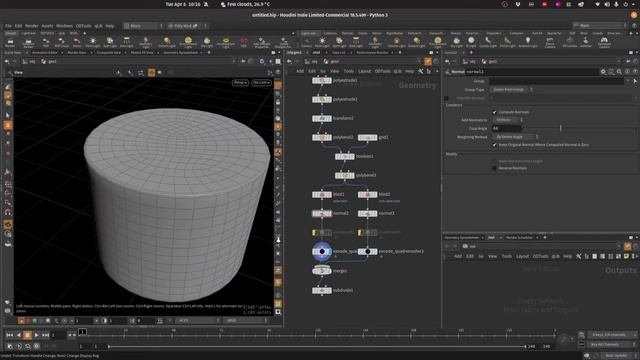The height and width of the screenshot is (360, 640).
Task: Toggle Compute Normals checkbox
Action: [494, 112]
